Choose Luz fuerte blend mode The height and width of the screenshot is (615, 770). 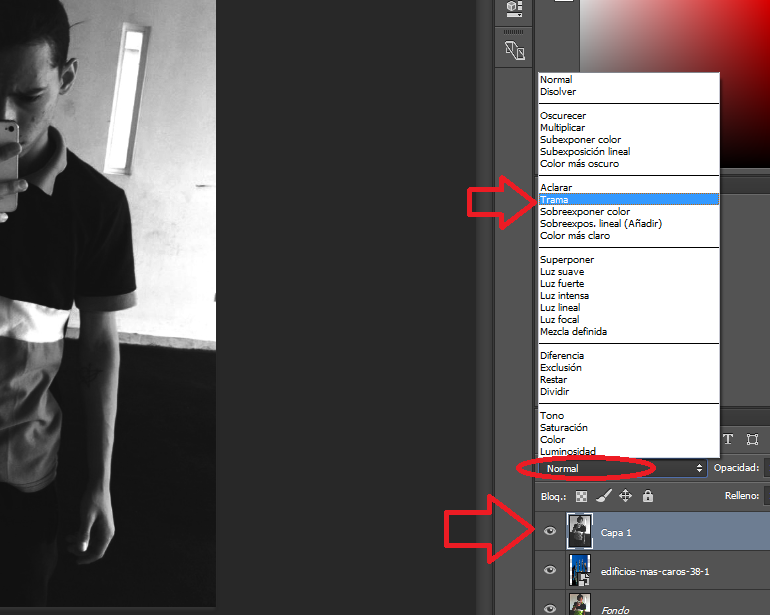click(629, 283)
